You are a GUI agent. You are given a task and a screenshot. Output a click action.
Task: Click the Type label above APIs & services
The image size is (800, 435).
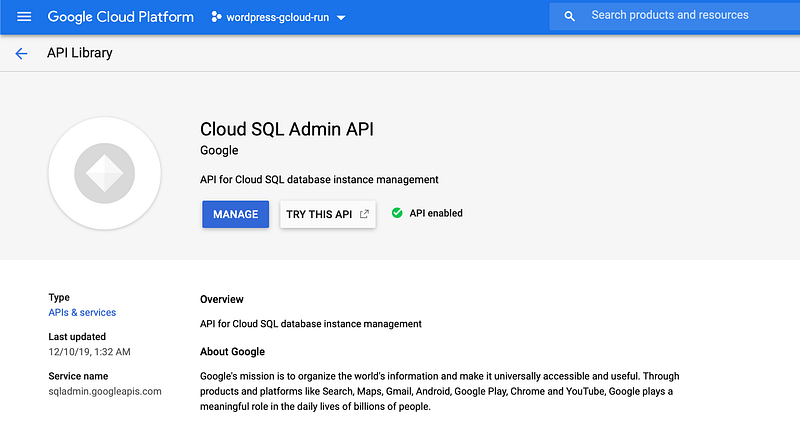(59, 297)
